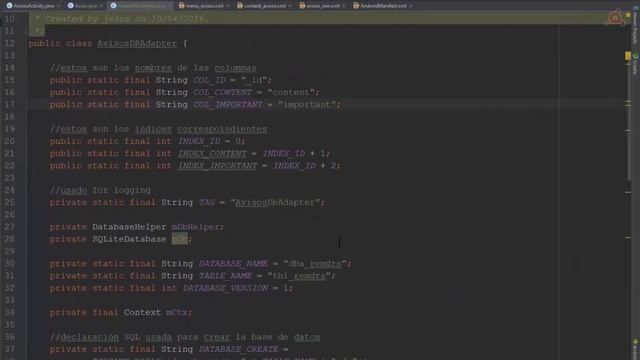
Task: Click the yellow inspection status indicator square
Action: coord(628,15)
